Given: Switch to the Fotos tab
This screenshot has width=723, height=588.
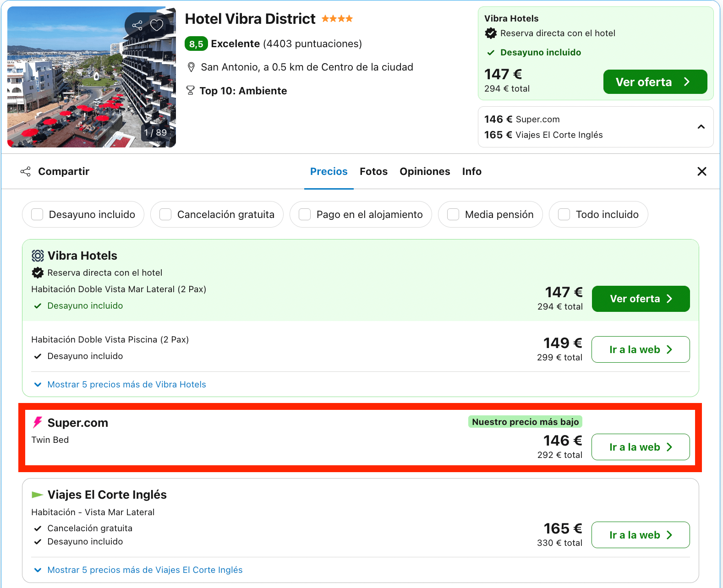Looking at the screenshot, I should 373,171.
